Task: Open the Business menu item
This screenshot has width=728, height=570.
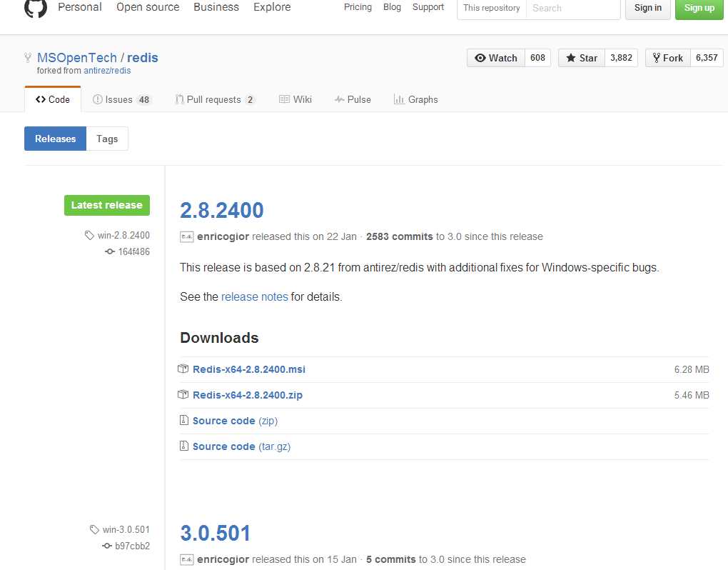Action: point(216,7)
